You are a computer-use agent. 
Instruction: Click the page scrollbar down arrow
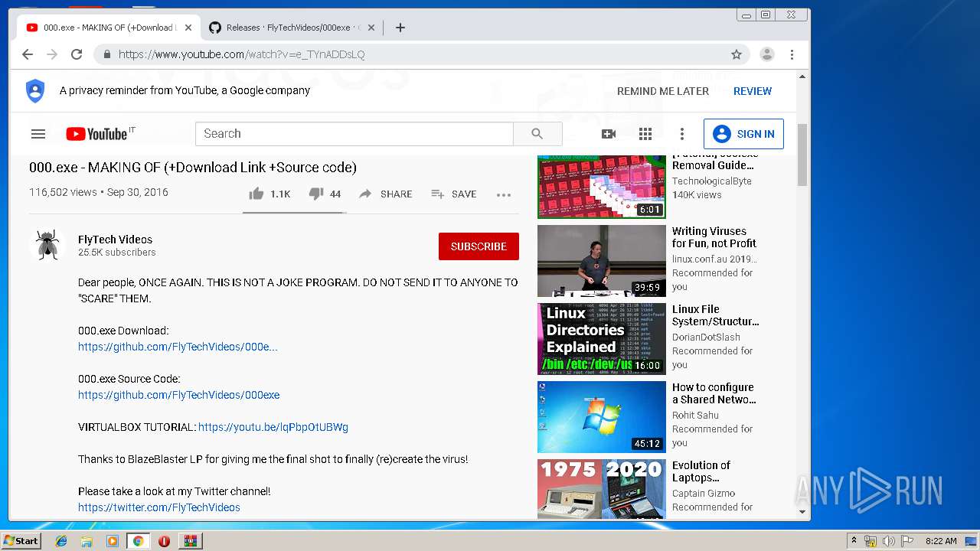[x=802, y=512]
